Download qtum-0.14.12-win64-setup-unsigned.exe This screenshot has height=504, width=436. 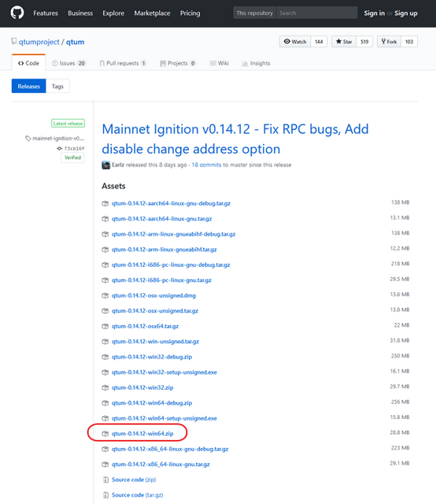pos(164,418)
